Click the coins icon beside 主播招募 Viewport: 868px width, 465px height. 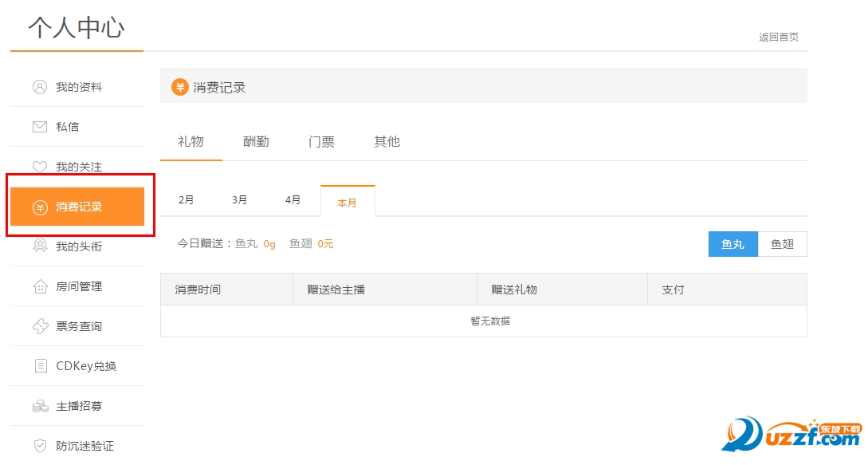tap(40, 406)
